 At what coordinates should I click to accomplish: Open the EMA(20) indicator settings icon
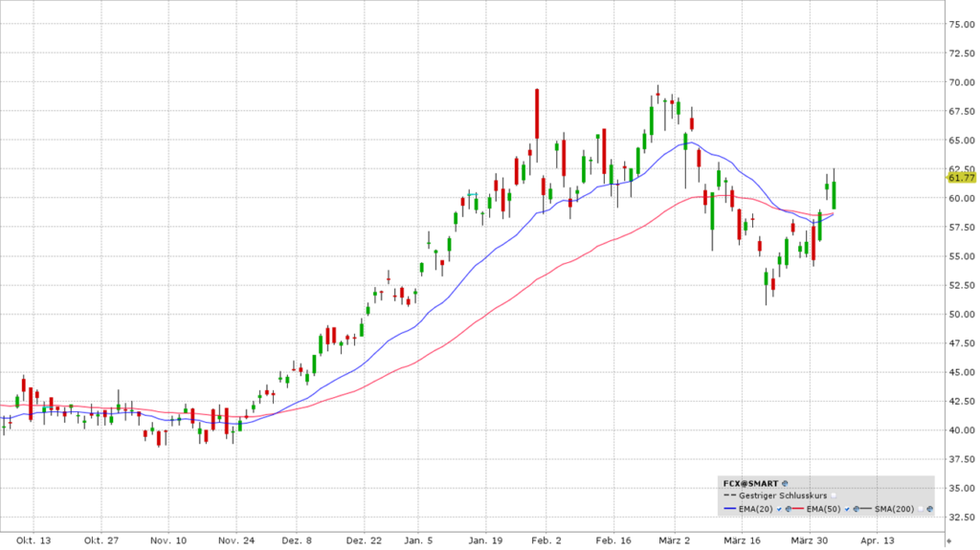tap(789, 509)
